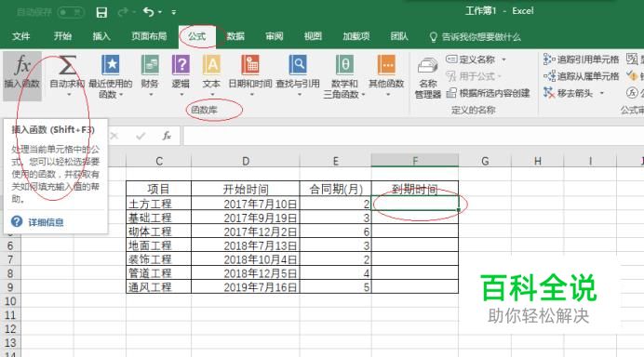Open Recently Used functions star icon
Image resolution: width=644 pixels, height=357 pixels.
click(x=110, y=66)
